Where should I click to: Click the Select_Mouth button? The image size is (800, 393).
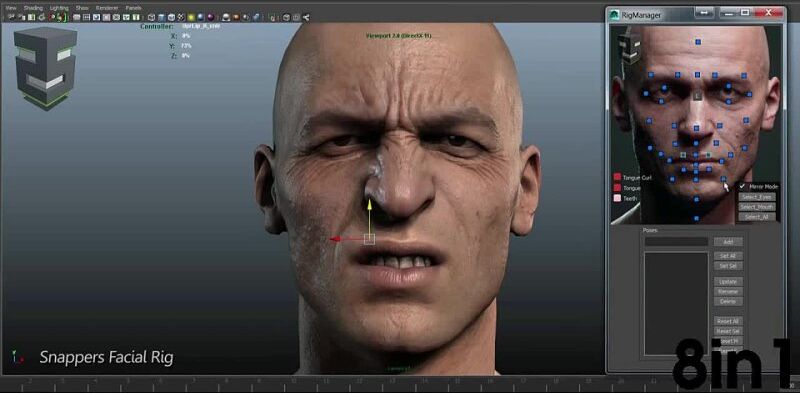[757, 207]
